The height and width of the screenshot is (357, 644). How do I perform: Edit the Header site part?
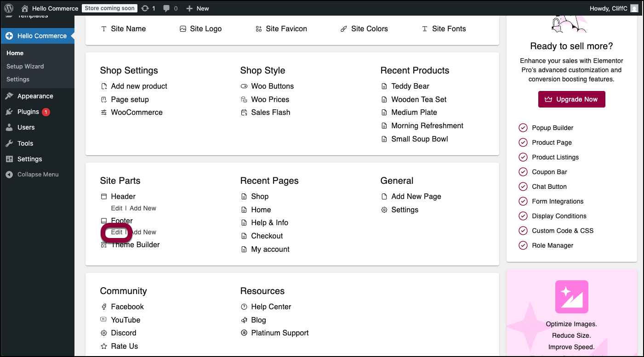117,208
